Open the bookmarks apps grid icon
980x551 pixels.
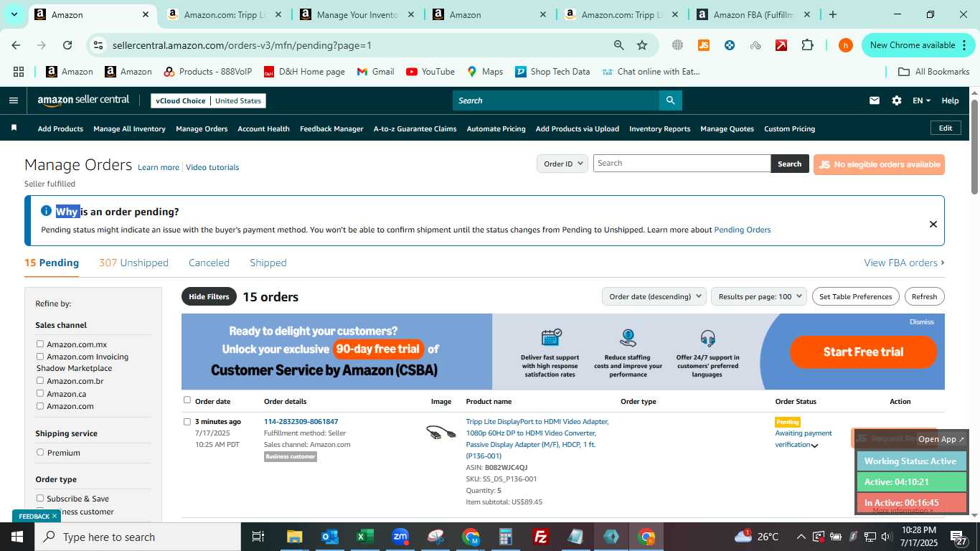(x=19, y=72)
